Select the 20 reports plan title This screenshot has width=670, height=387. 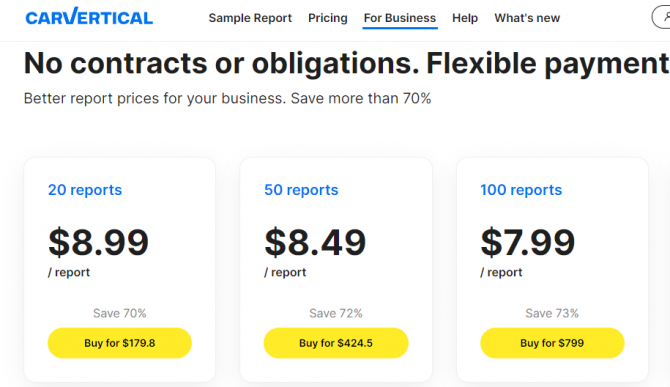pos(85,190)
